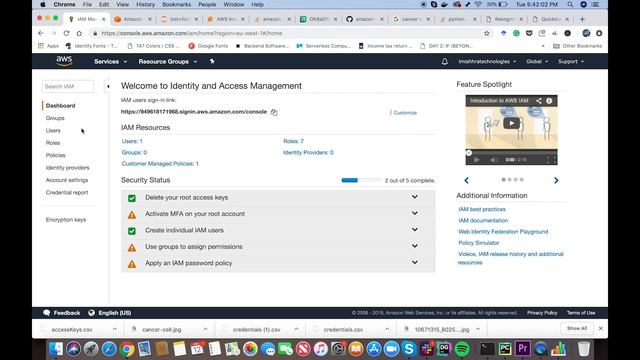Screen dimensions: 640x360
Task: Click the browser address bar URL
Action: coord(192,33)
